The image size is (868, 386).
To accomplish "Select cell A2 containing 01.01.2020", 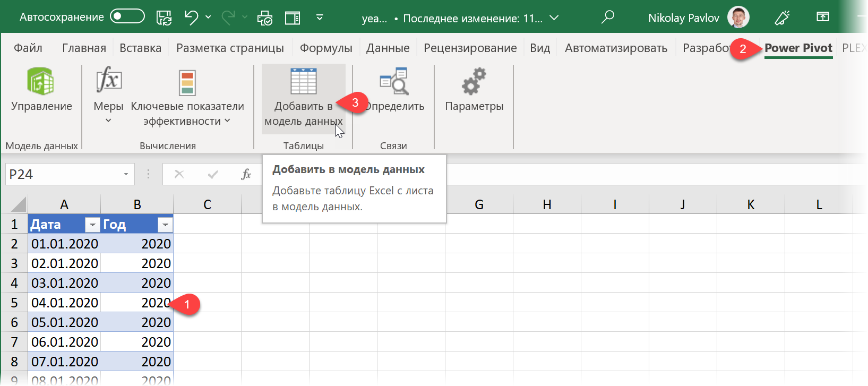I will (x=64, y=244).
